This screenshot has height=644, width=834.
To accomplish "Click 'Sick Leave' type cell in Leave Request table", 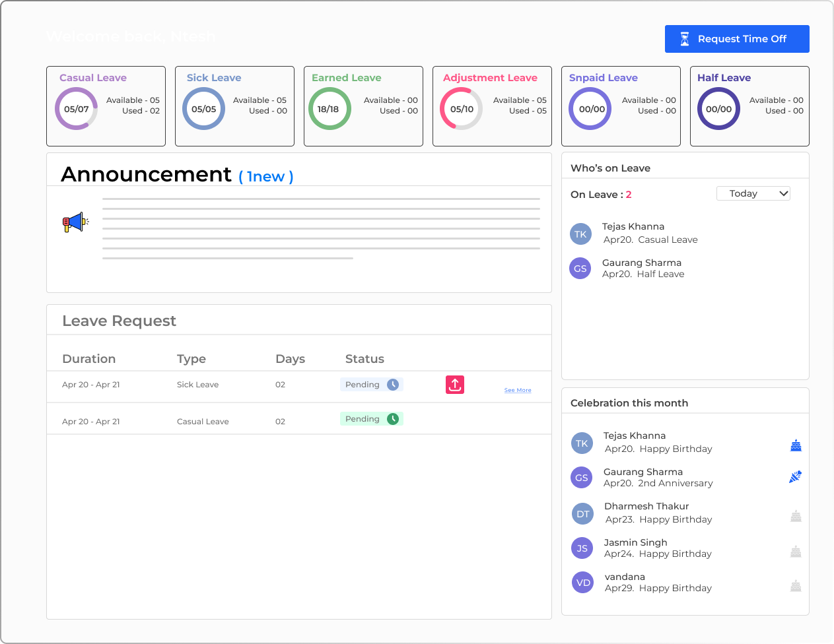I will click(197, 385).
